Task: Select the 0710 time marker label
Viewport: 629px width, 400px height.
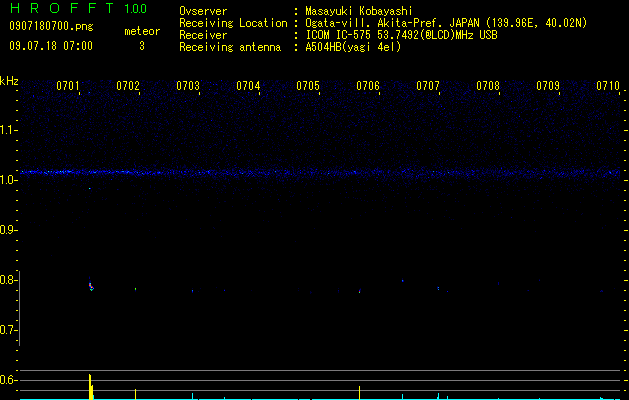Action: coord(608,85)
